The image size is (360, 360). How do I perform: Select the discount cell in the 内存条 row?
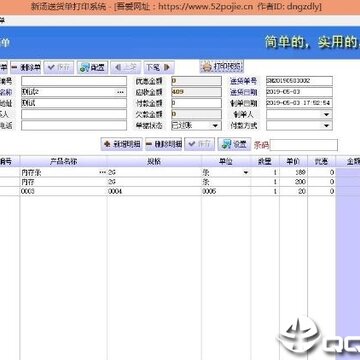(x=321, y=173)
